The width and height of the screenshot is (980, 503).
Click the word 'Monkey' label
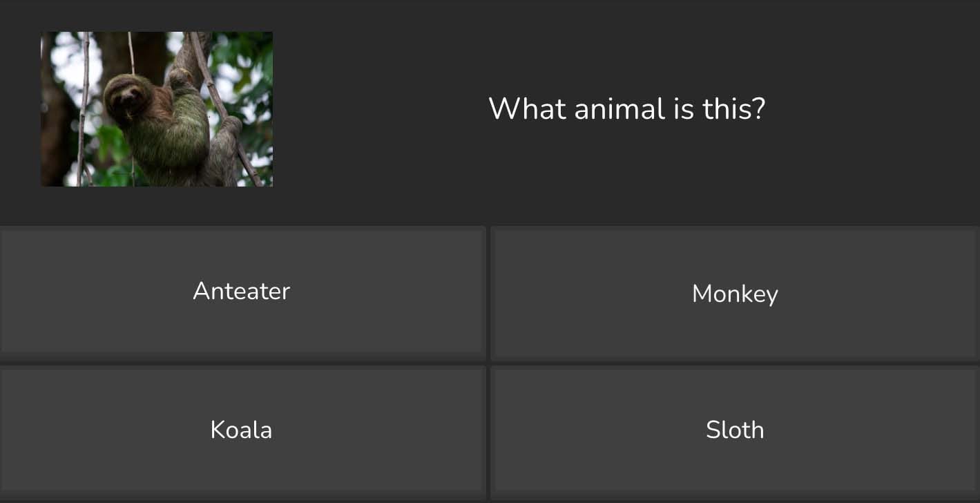click(x=735, y=294)
